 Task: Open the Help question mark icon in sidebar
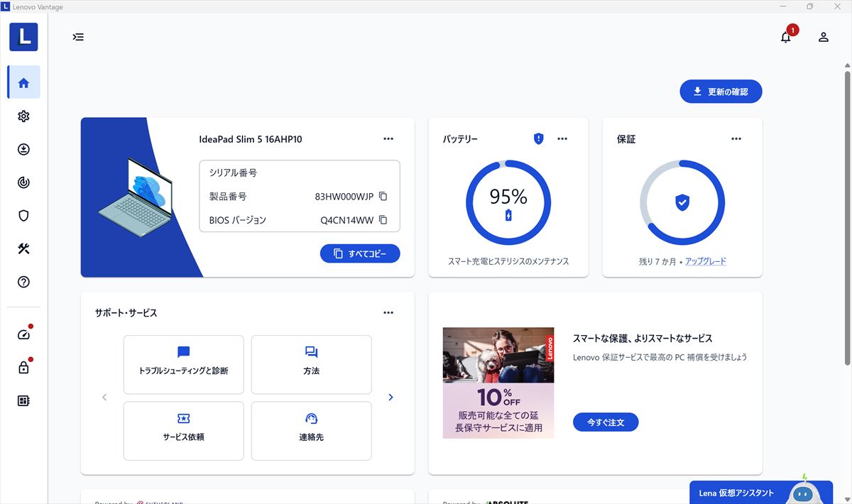point(23,282)
